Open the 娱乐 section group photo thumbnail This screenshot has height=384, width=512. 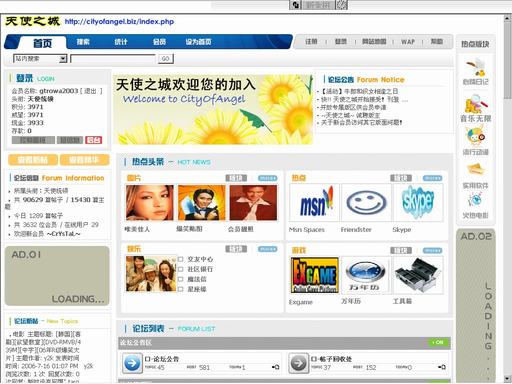coord(151,274)
